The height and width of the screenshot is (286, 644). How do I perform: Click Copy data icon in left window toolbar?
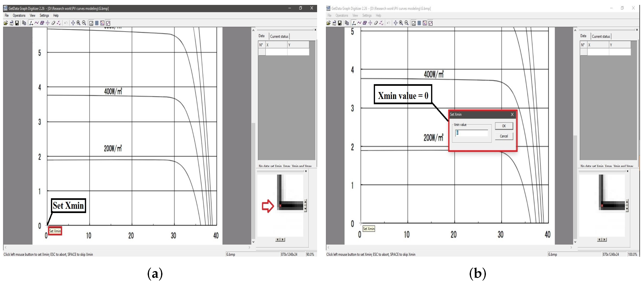click(x=24, y=23)
